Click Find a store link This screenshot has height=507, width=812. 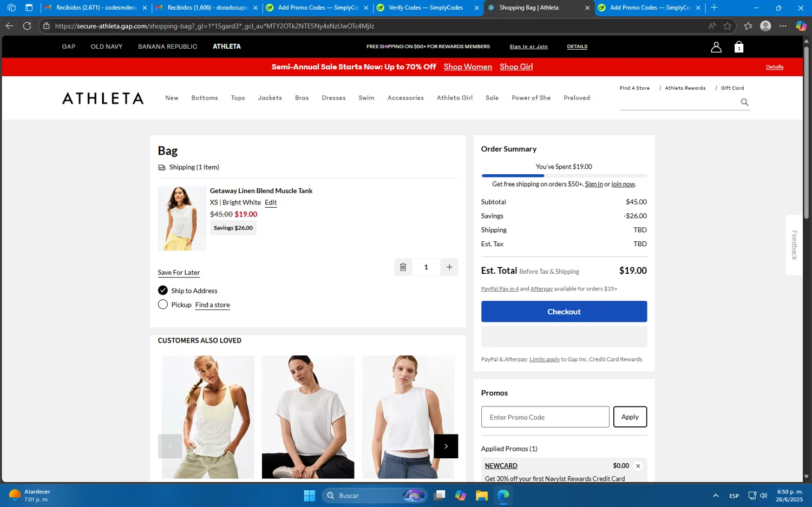click(x=212, y=305)
